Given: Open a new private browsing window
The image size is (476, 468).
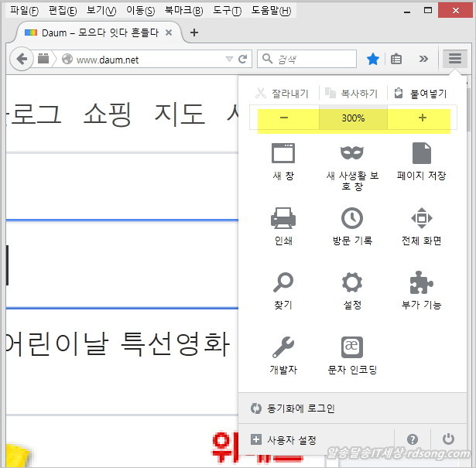Looking at the screenshot, I should click(352, 153).
